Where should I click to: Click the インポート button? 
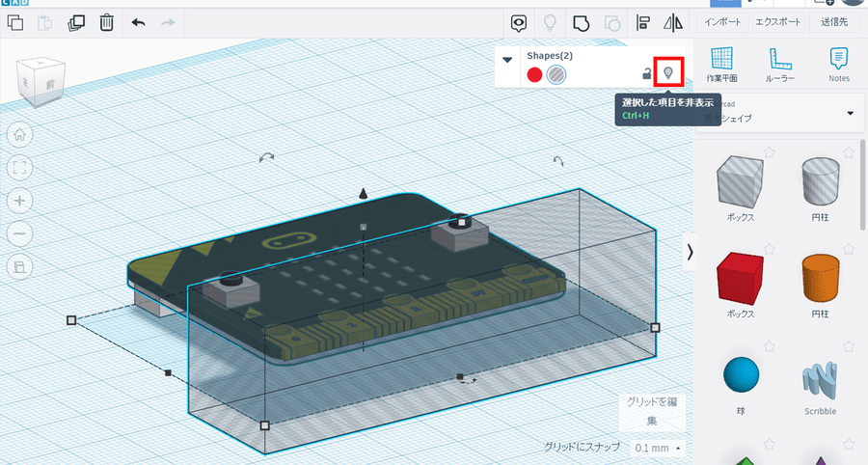pyautogui.click(x=722, y=22)
